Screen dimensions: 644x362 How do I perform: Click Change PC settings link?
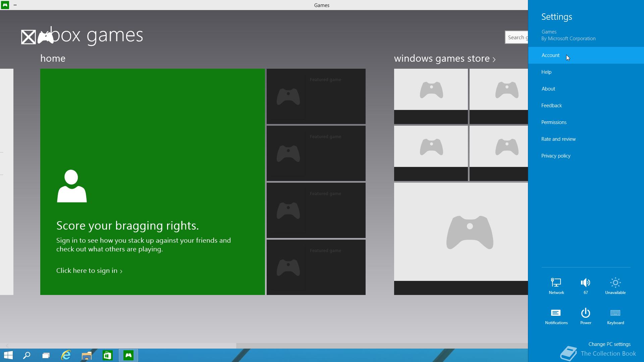click(609, 344)
